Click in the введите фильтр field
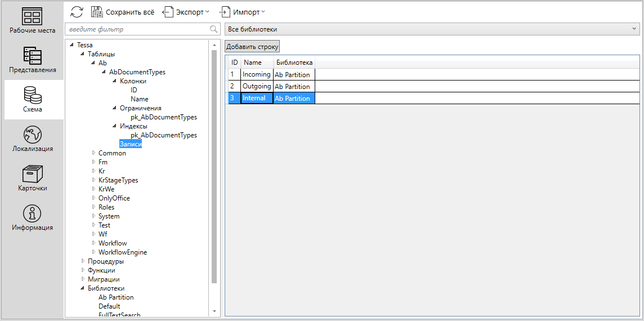The width and height of the screenshot is (644, 321). point(135,29)
